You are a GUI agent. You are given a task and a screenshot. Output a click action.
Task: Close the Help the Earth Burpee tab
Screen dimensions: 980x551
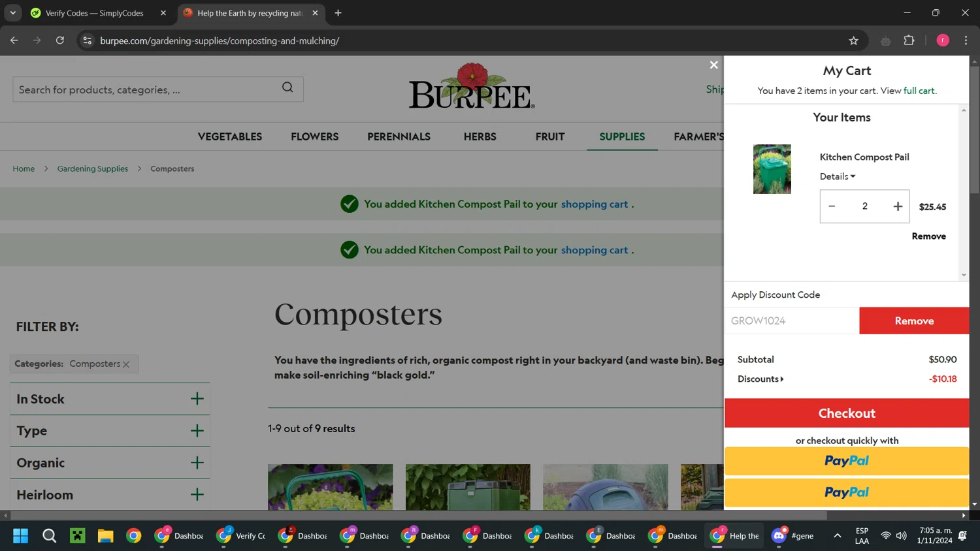[315, 13]
